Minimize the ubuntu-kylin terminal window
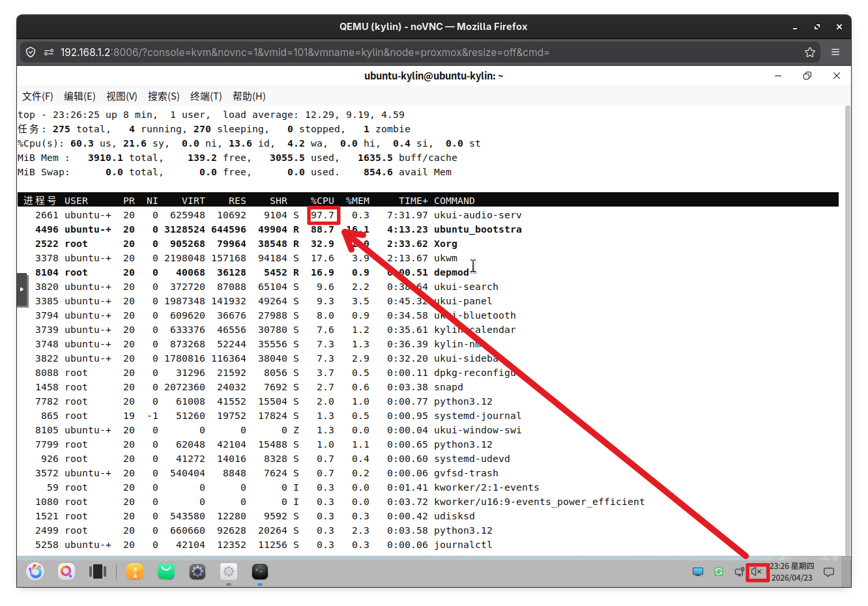Viewport: 868px width, 606px height. pos(778,76)
